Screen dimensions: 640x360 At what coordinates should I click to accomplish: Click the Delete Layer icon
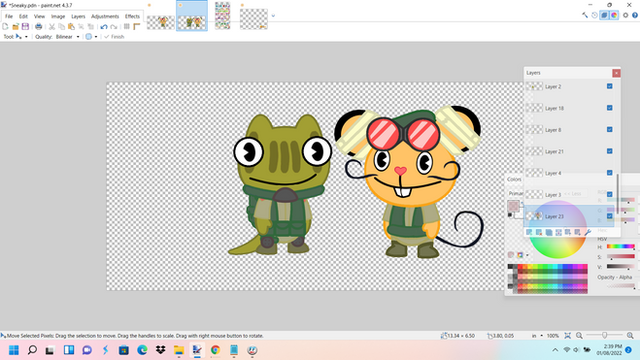(539, 232)
